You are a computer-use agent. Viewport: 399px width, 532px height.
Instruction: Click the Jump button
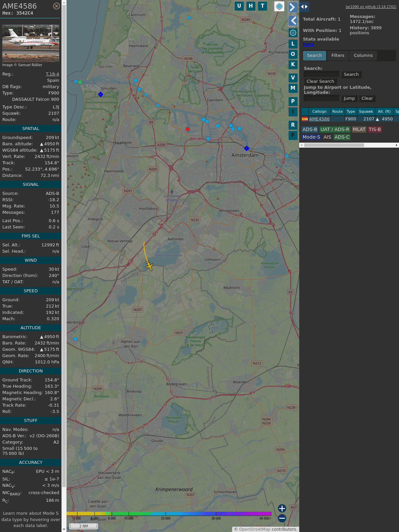[349, 98]
